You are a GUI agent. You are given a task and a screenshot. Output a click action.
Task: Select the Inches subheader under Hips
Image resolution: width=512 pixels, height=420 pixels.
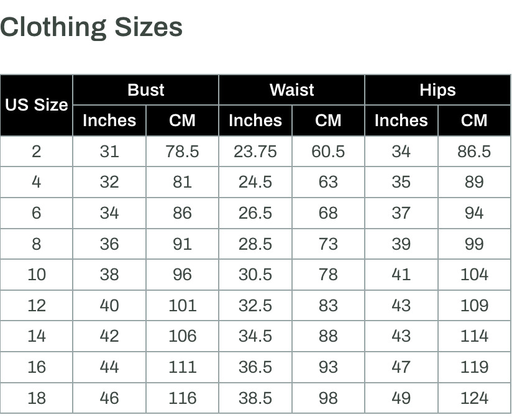click(401, 120)
